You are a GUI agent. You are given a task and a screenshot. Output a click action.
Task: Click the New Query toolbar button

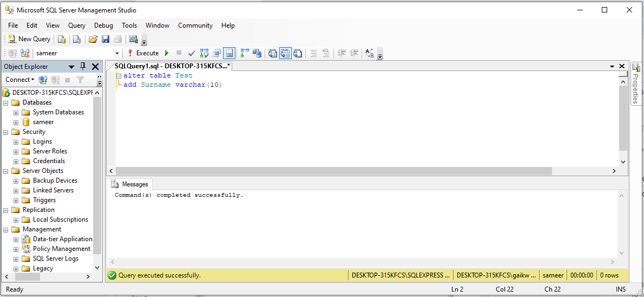tap(29, 39)
